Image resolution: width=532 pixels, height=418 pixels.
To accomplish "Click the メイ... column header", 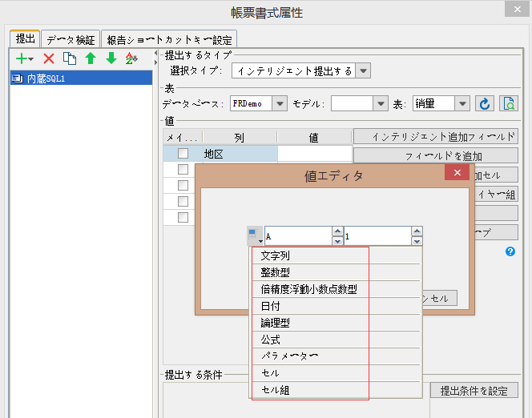I will (183, 137).
